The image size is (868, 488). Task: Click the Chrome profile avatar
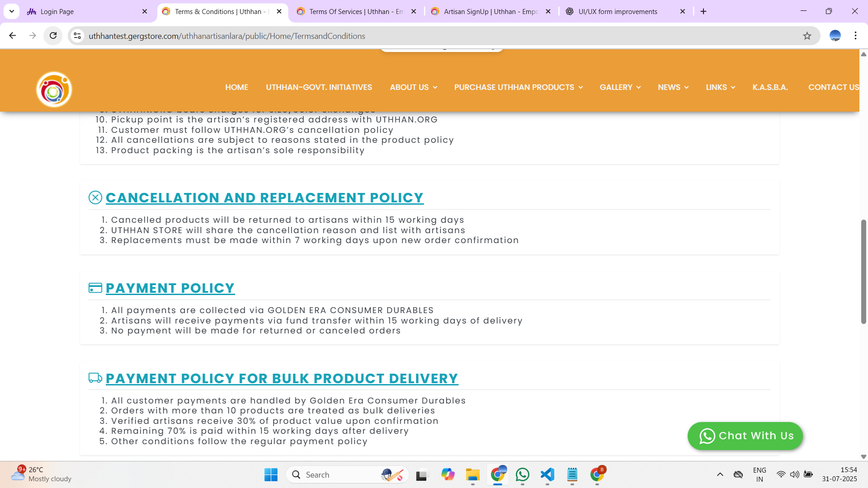click(x=835, y=36)
